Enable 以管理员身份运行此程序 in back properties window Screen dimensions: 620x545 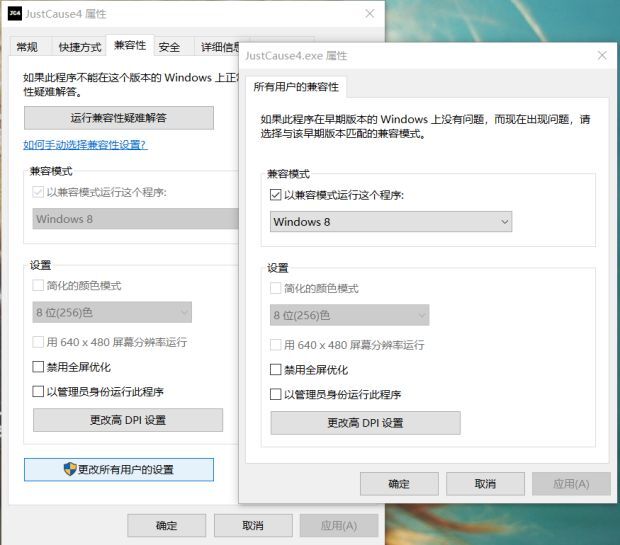tap(38, 392)
